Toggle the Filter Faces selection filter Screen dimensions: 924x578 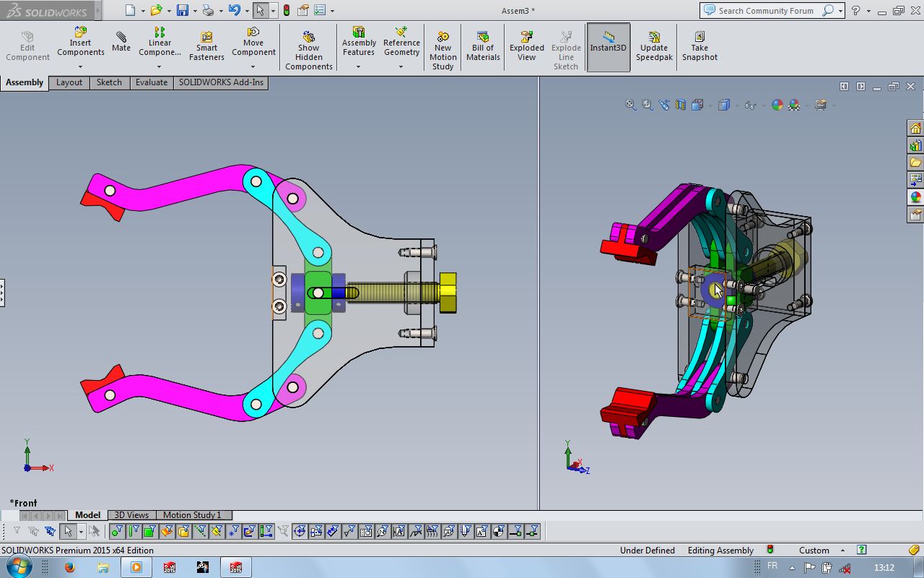tap(149, 532)
